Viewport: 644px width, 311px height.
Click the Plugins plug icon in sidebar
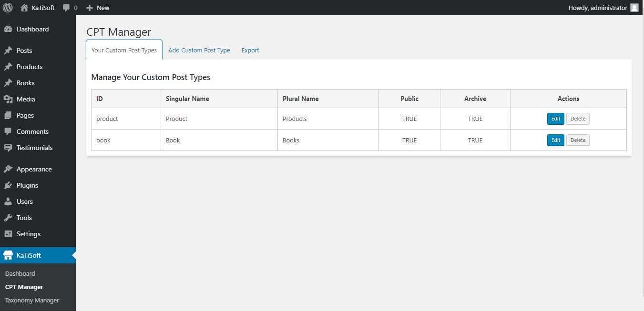8,185
